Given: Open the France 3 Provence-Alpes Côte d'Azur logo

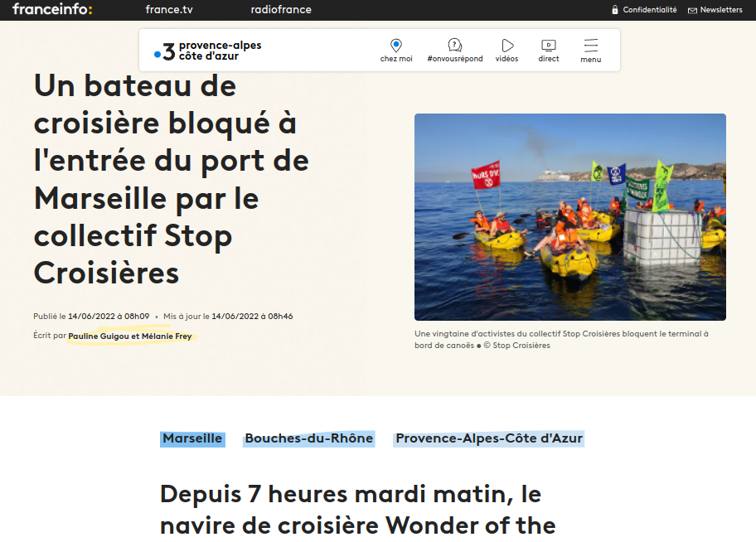Looking at the screenshot, I should (208, 51).
